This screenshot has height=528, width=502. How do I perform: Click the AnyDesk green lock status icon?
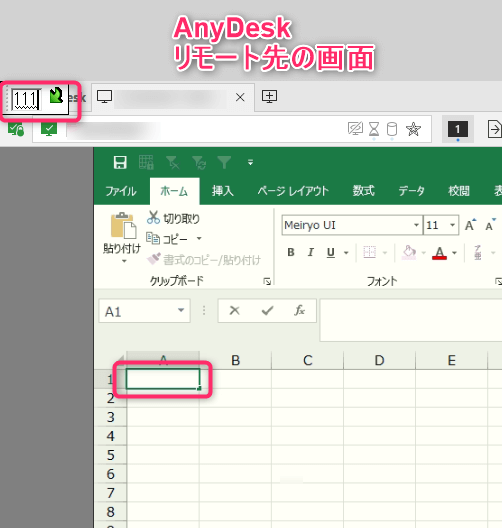(16, 129)
